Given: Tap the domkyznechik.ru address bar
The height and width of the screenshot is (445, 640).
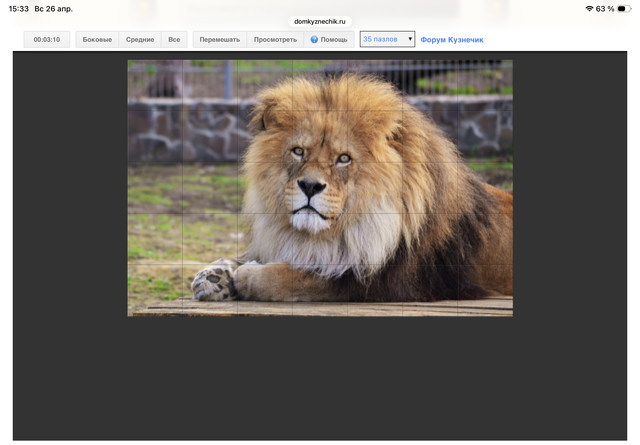Looking at the screenshot, I should pos(320,21).
